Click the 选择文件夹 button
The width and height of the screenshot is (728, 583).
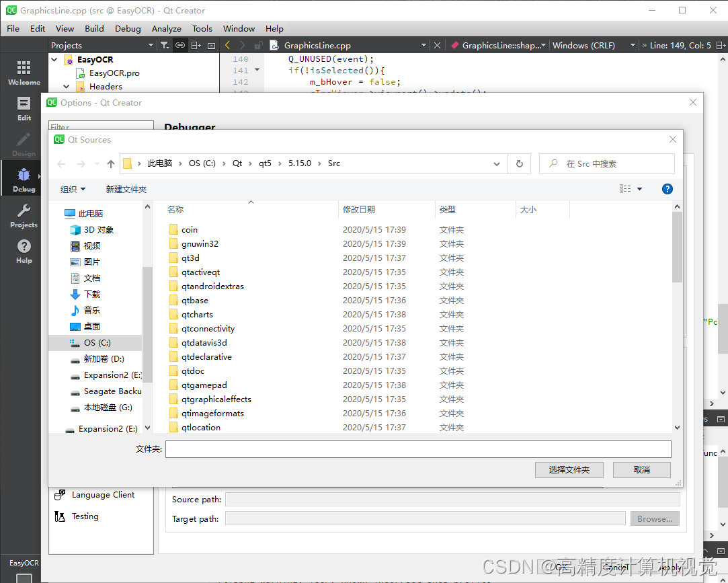click(x=569, y=470)
